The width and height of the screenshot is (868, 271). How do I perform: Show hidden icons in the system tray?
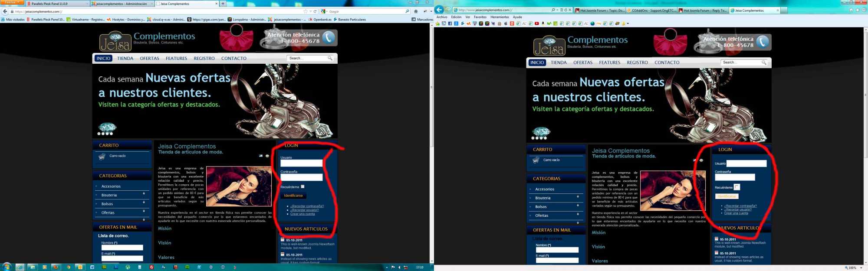387,267
